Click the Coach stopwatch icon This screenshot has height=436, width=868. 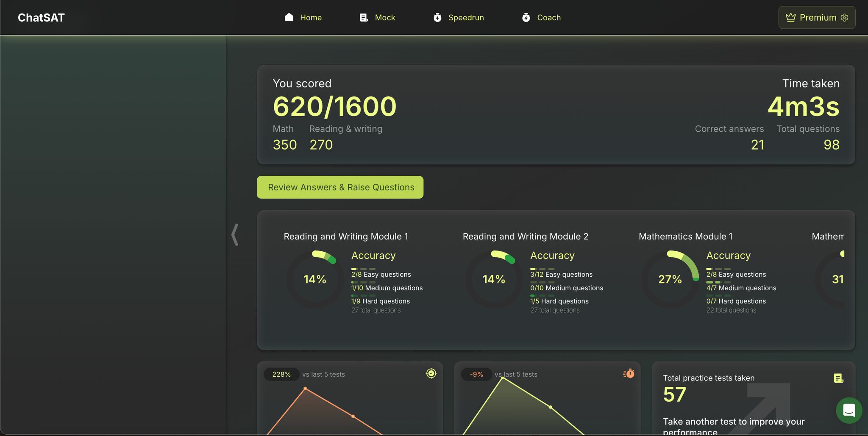point(526,17)
